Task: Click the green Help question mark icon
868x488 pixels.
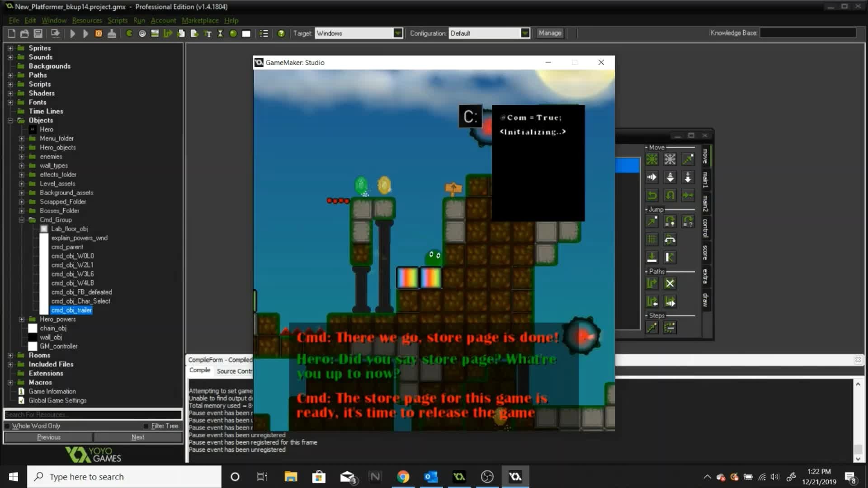Action: point(281,33)
